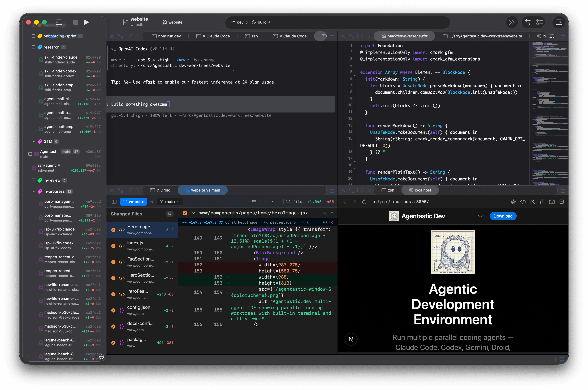The width and height of the screenshot is (588, 390).
Task: Expand the Agentastic Dev site menu chevron
Action: coord(481,216)
